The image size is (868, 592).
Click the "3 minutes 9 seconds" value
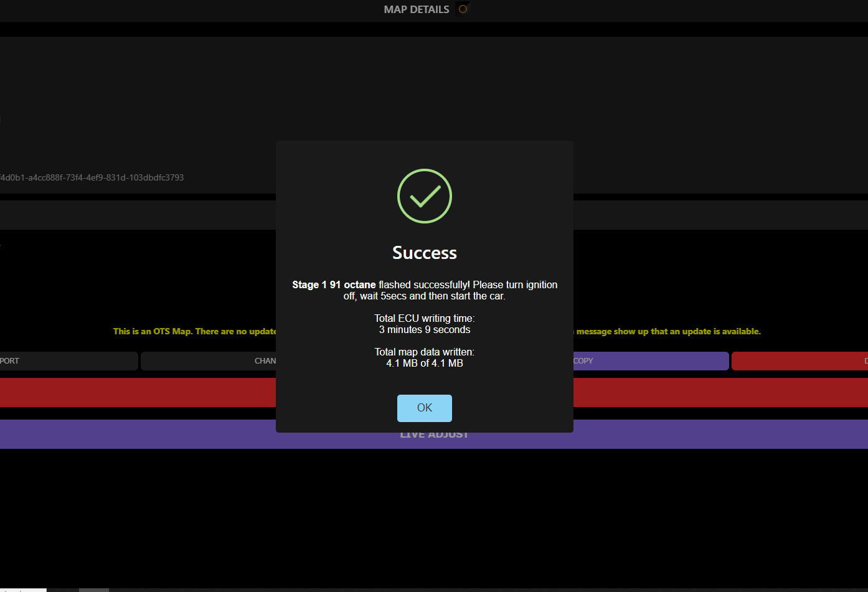(425, 329)
